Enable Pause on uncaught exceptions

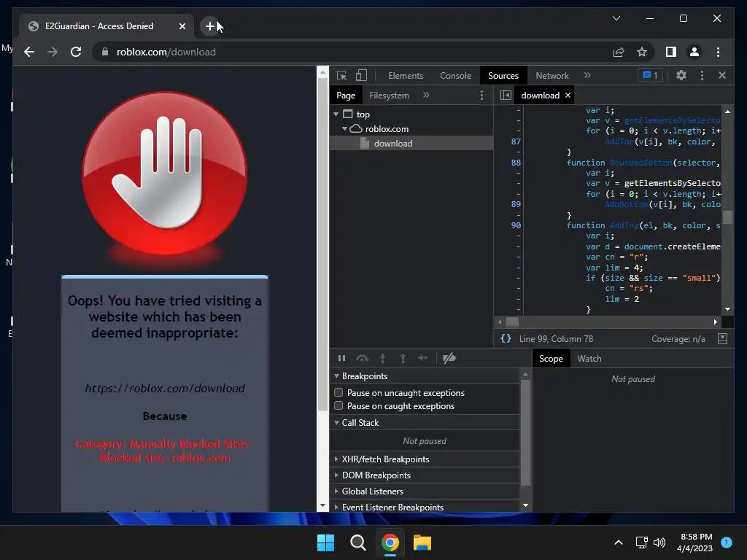338,392
